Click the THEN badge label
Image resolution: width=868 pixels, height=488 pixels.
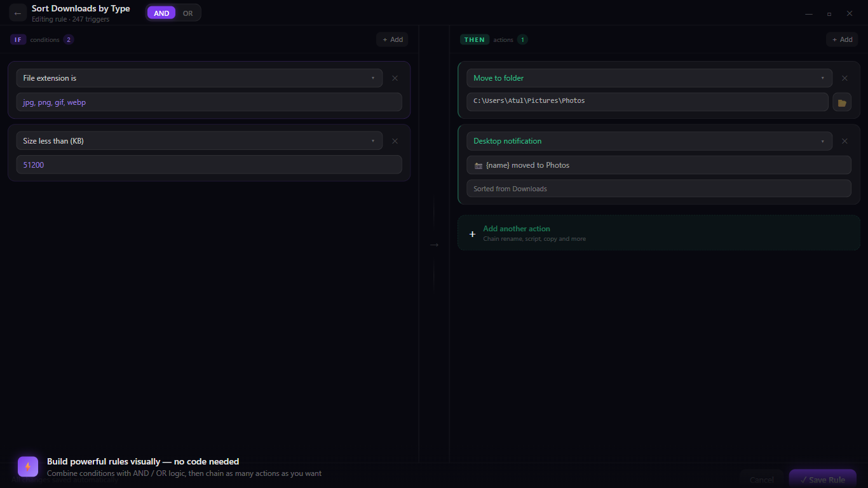coord(475,39)
